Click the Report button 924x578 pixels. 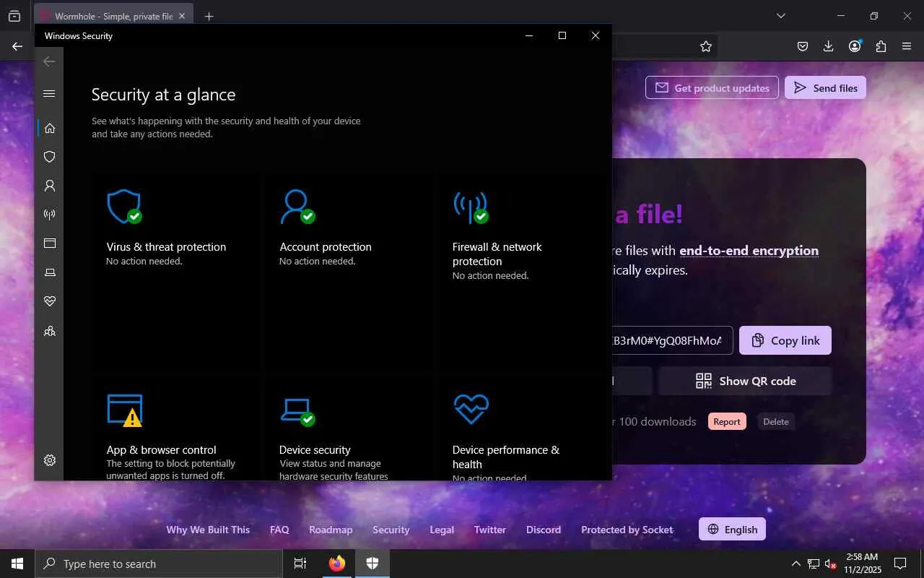pyautogui.click(x=727, y=422)
